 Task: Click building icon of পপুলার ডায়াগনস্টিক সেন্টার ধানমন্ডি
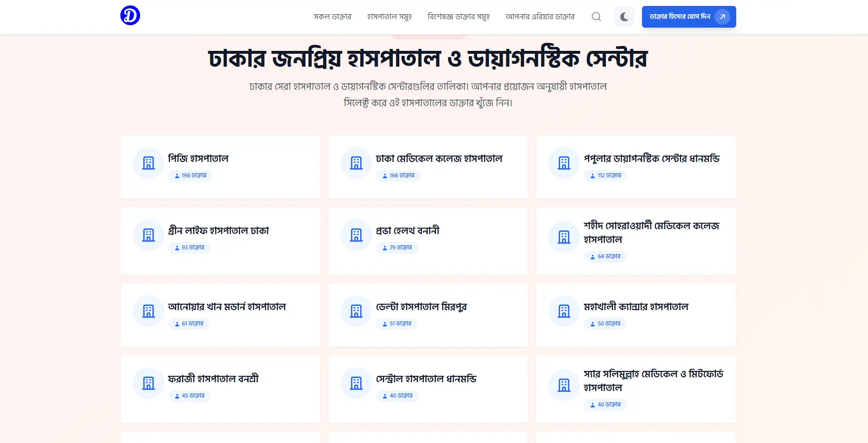tap(564, 163)
